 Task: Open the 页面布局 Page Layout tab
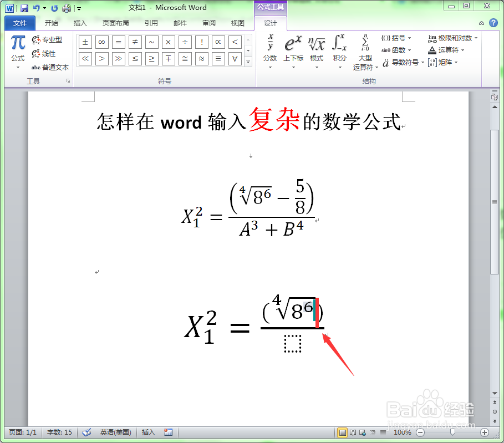click(116, 23)
